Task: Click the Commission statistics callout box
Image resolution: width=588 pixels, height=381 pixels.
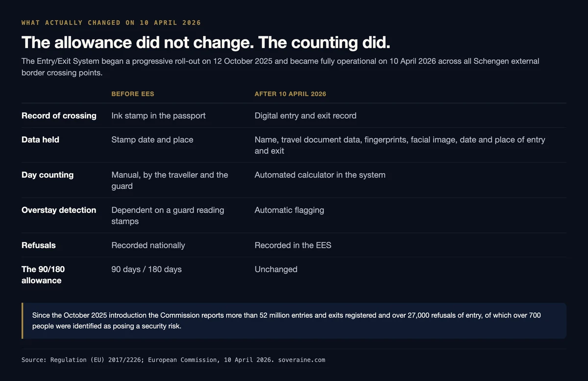Action: tap(294, 321)
